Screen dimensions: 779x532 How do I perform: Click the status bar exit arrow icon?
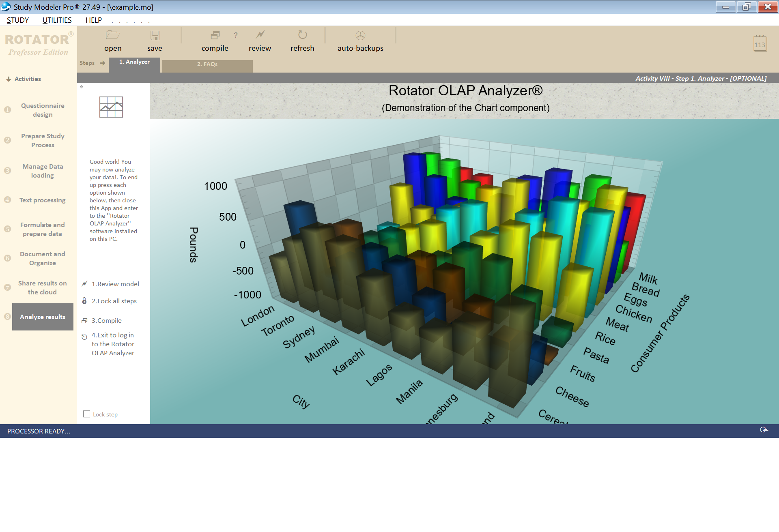[764, 430]
